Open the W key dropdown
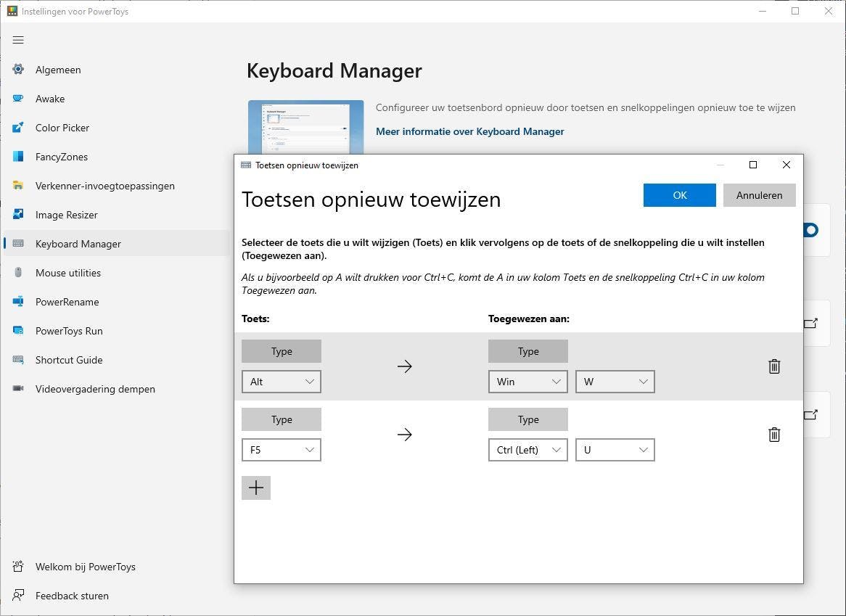846x616 pixels. point(615,382)
